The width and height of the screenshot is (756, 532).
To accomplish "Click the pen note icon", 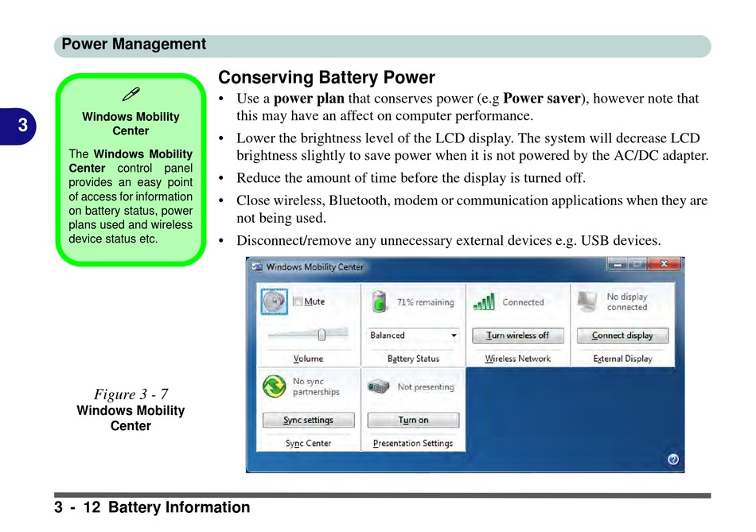I will pos(131,94).
